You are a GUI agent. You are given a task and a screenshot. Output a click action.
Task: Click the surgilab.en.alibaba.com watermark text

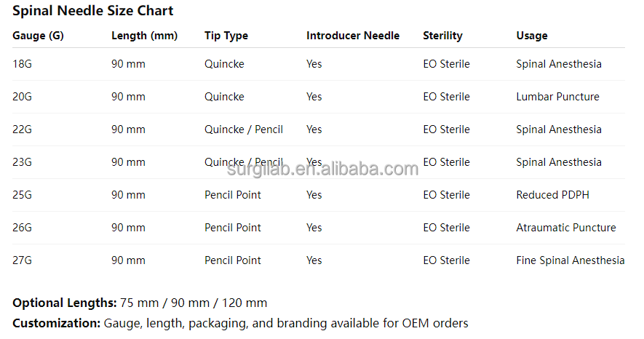pos(323,169)
